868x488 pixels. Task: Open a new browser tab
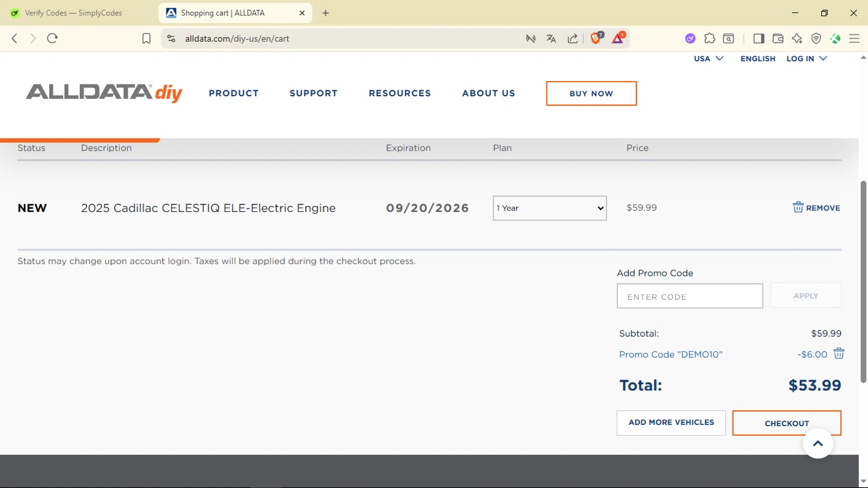coord(326,13)
